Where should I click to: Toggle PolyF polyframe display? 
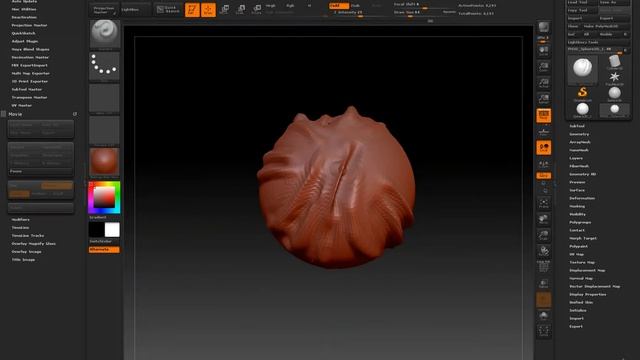click(543, 267)
